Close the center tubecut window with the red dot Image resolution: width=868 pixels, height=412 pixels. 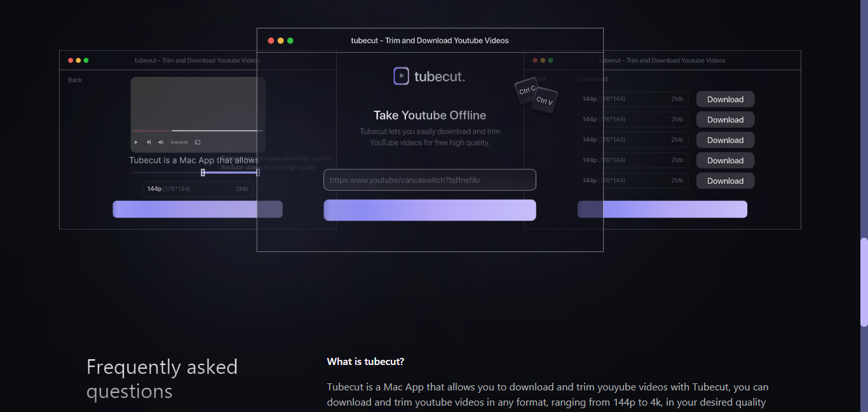(x=271, y=41)
